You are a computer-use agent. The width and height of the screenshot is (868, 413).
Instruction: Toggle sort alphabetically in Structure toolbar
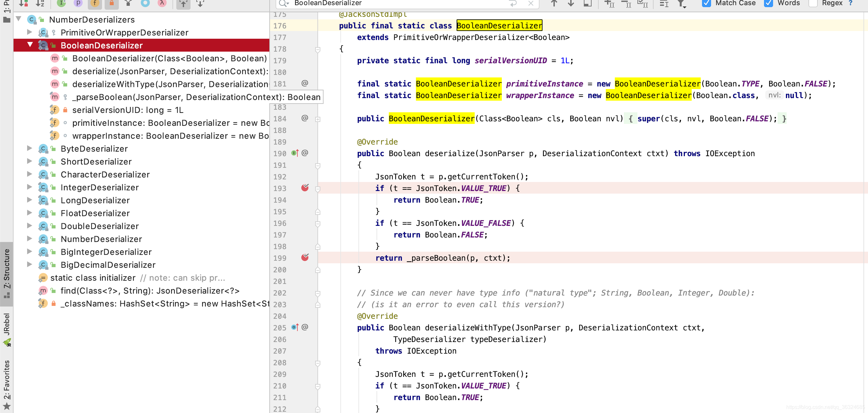tap(40, 3)
